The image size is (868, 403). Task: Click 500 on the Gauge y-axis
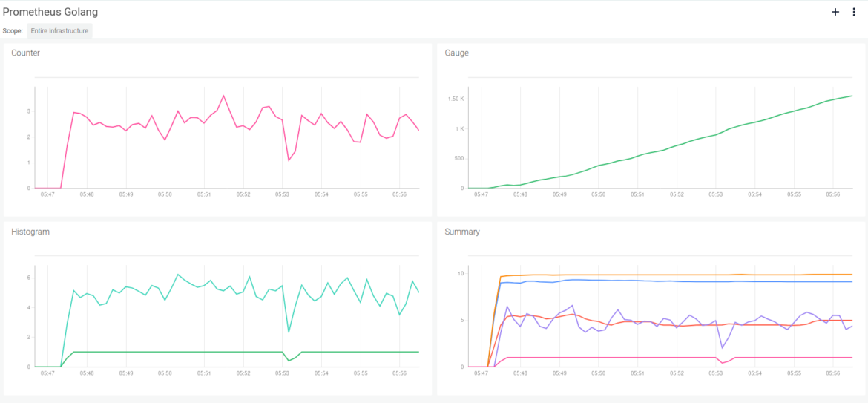(x=458, y=159)
